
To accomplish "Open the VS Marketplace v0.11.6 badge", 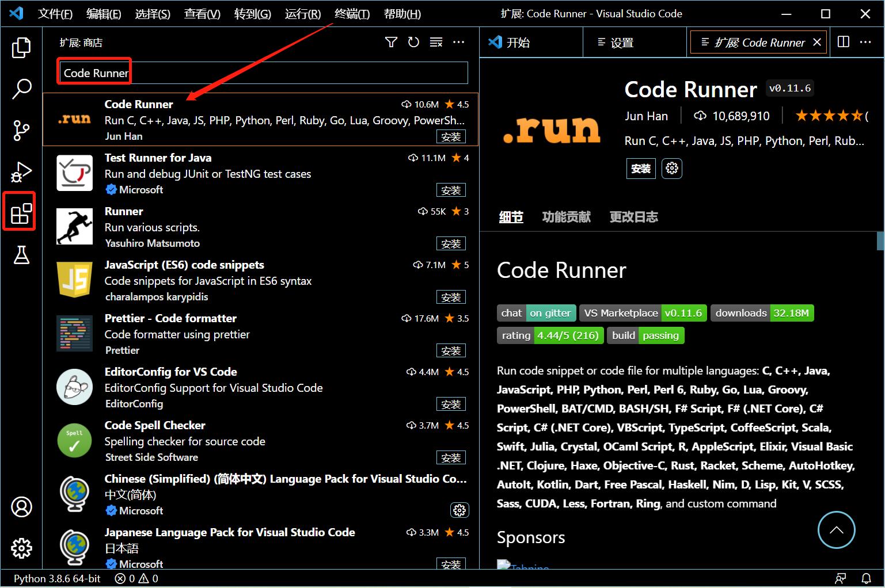I will coord(643,313).
